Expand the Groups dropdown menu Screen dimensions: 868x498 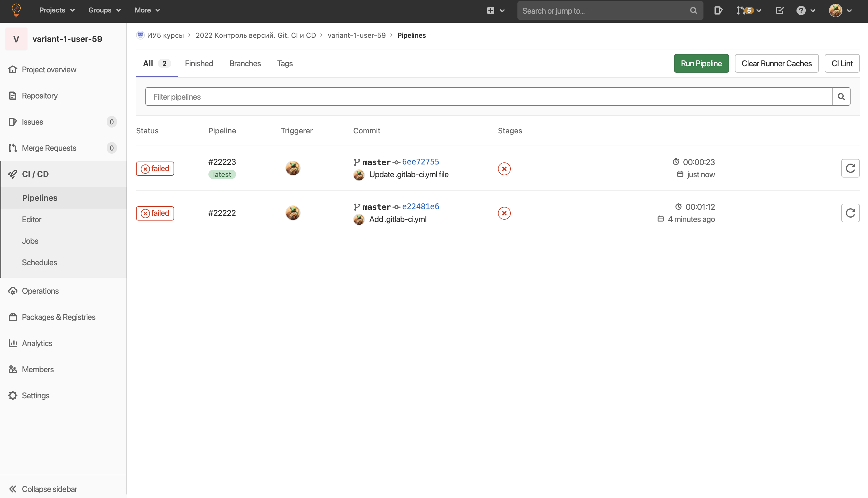(x=104, y=10)
